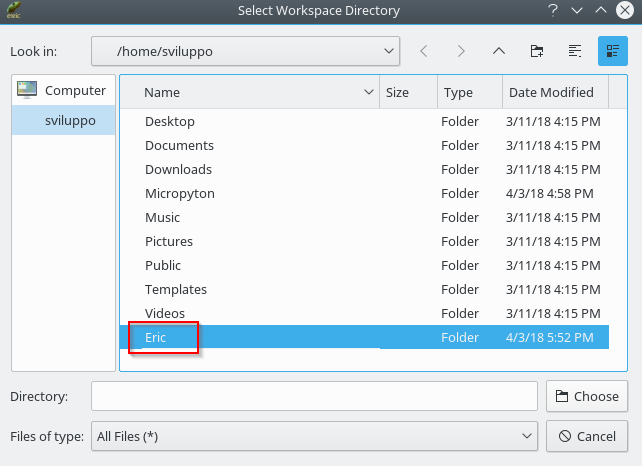The height and width of the screenshot is (466, 642).
Task: Switch to list view mode
Action: point(575,51)
